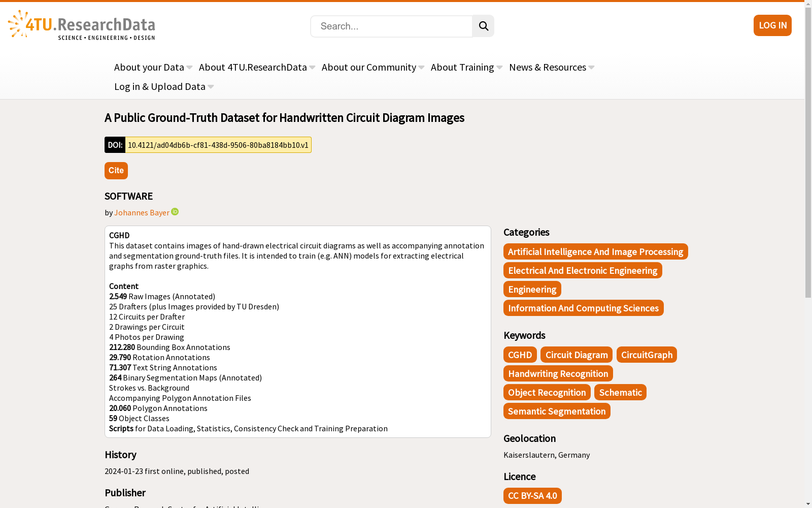Click '25 Drafters' line in description
Image resolution: width=812 pixels, height=508 pixels.
pyautogui.click(x=194, y=306)
